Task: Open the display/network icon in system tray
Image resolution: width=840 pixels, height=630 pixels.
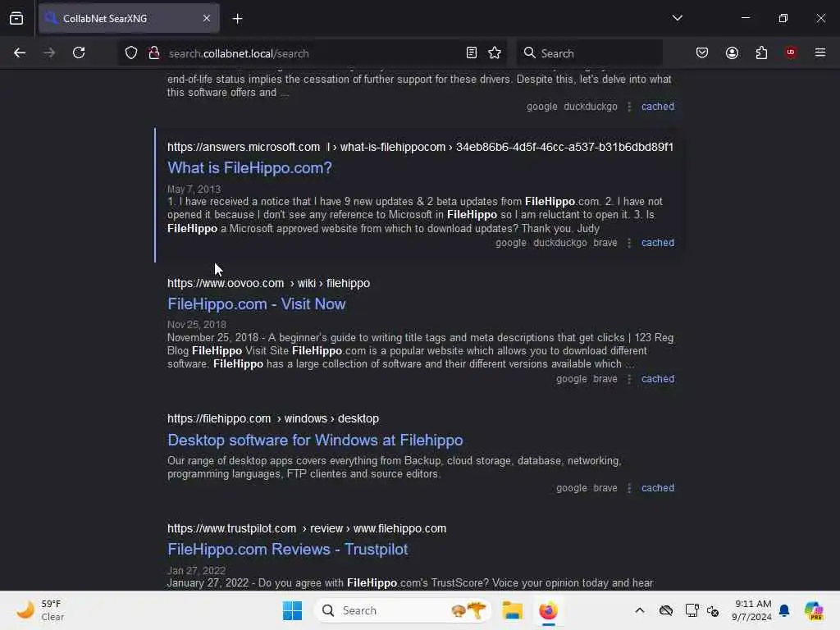Action: click(692, 610)
